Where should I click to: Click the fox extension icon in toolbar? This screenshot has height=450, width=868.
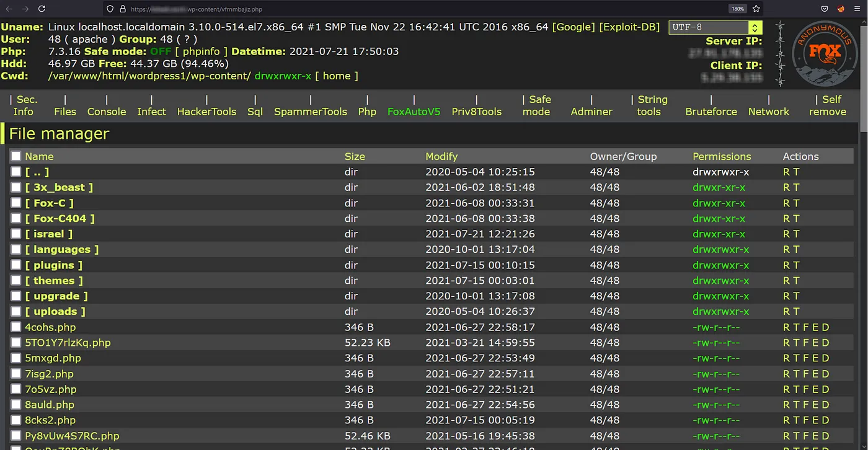(841, 9)
